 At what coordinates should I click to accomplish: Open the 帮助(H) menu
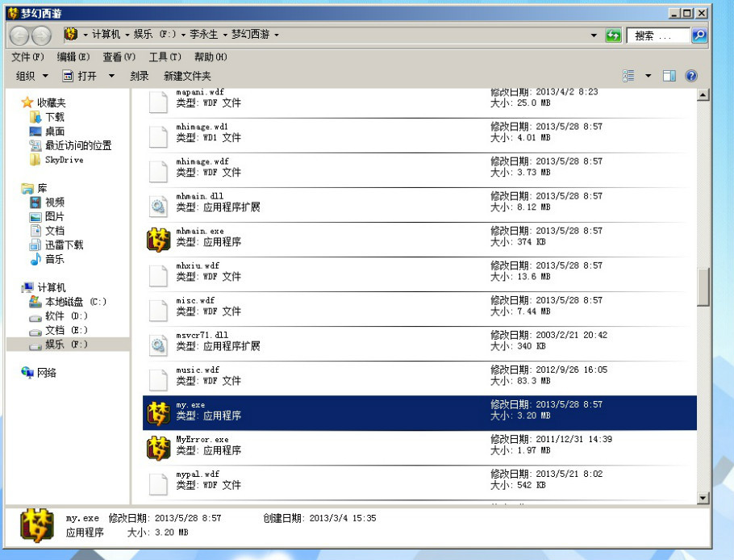pyautogui.click(x=211, y=56)
